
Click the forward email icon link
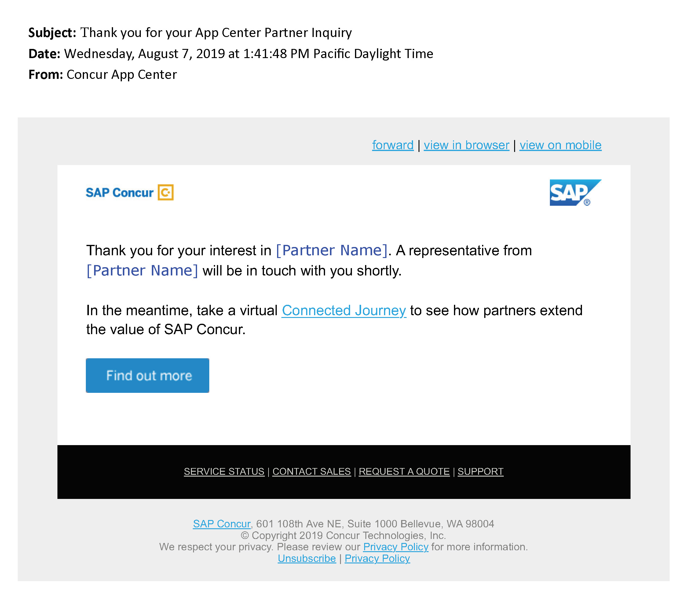(x=392, y=145)
